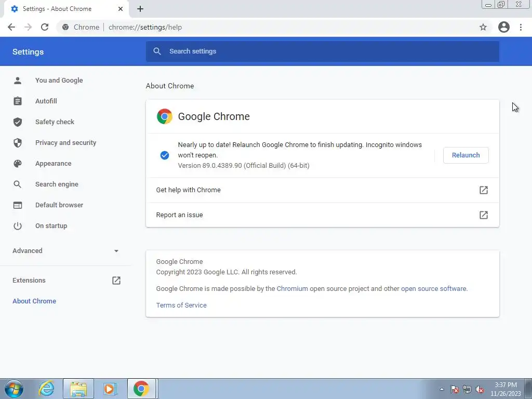
Task: Click the shield check icon beside Safety check
Action: 18,122
